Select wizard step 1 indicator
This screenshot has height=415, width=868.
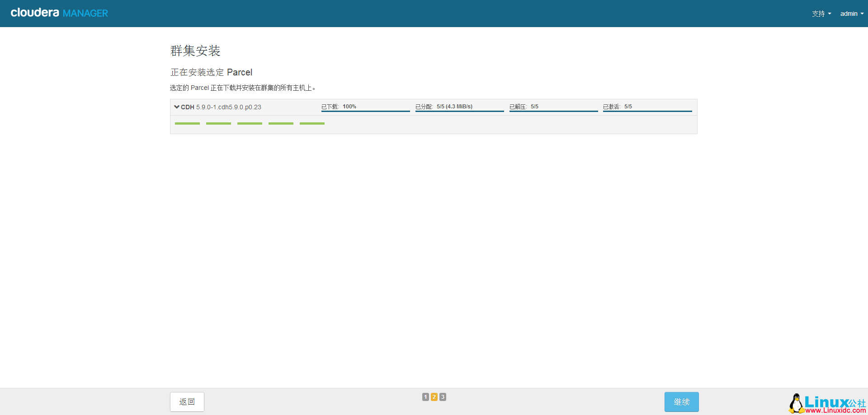[425, 397]
